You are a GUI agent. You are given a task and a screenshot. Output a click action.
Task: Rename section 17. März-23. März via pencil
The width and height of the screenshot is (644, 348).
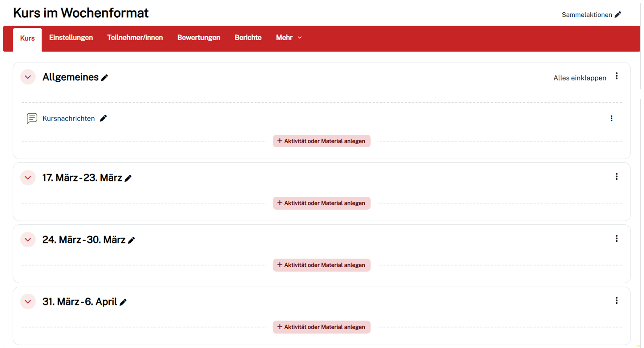pos(128,178)
